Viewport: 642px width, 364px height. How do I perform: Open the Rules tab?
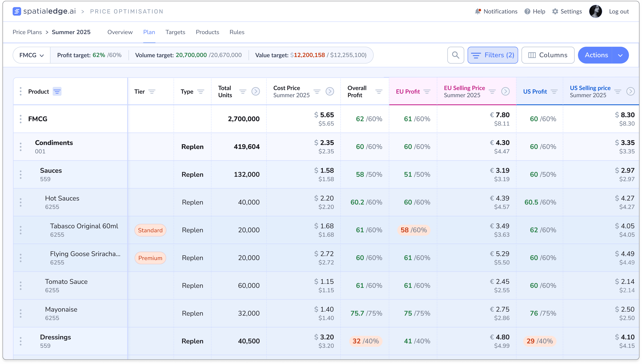237,32
